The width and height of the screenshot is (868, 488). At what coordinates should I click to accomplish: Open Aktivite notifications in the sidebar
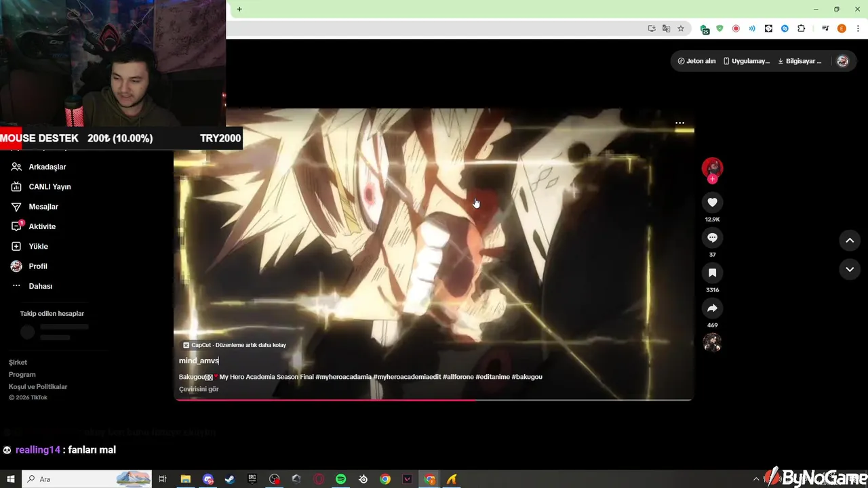click(33, 226)
